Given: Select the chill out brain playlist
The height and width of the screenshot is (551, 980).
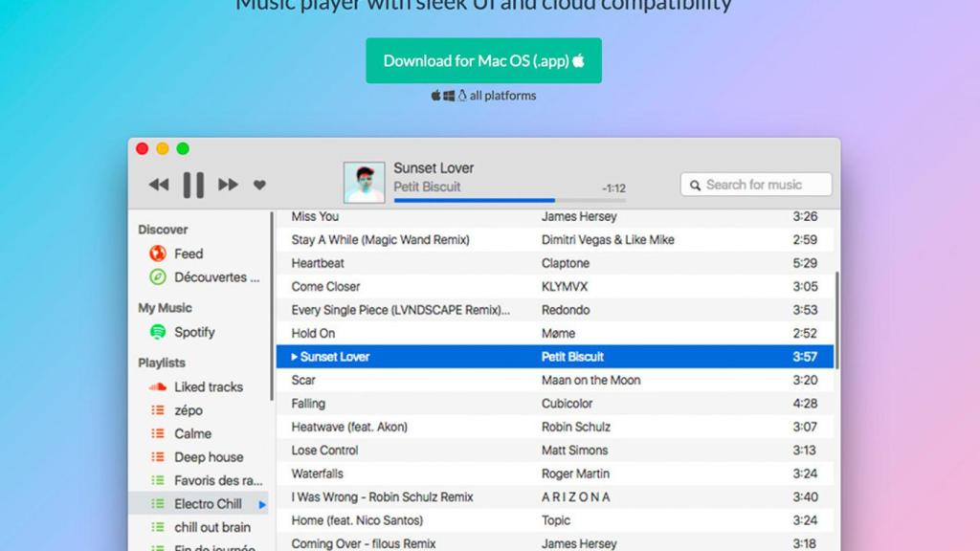Looking at the screenshot, I should 212,527.
